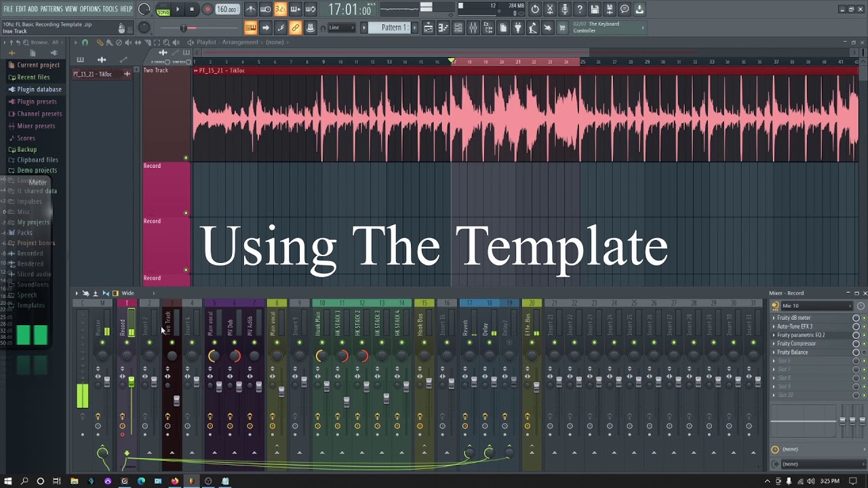The image size is (868, 488).
Task: Open the OPTIONS menu
Action: tap(90, 9)
